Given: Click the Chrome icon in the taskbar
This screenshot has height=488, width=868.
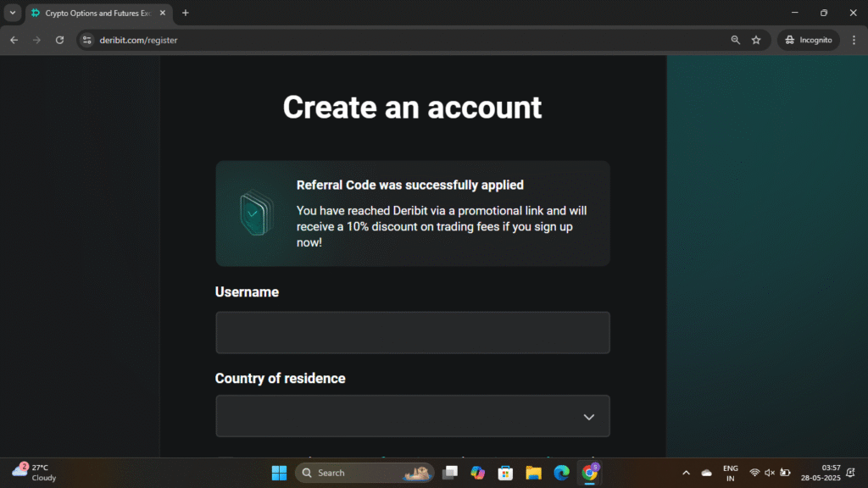Looking at the screenshot, I should click(590, 473).
